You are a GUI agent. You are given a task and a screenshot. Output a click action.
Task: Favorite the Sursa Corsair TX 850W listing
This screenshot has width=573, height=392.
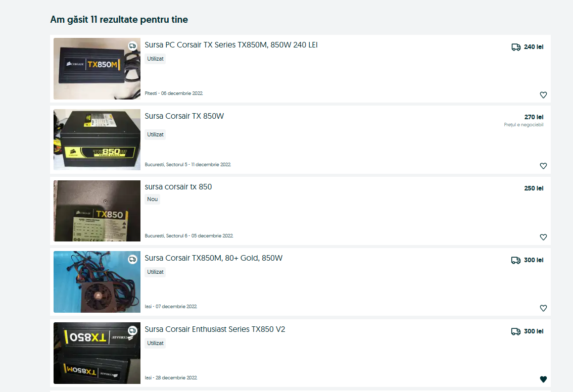pyautogui.click(x=543, y=166)
